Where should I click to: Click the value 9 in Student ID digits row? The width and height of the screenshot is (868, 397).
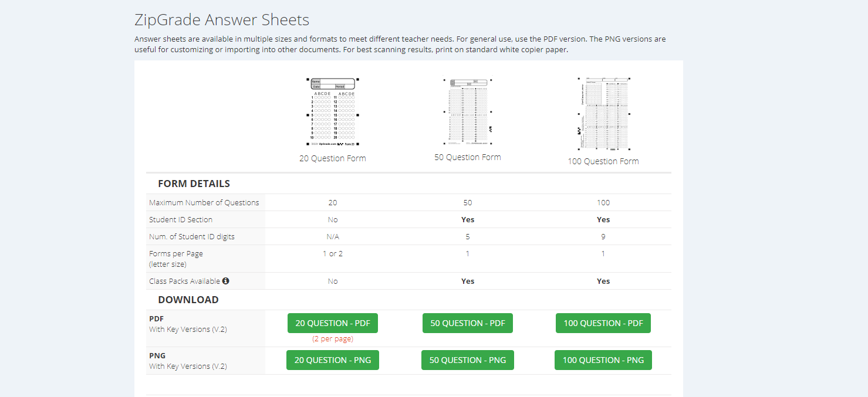coord(603,237)
